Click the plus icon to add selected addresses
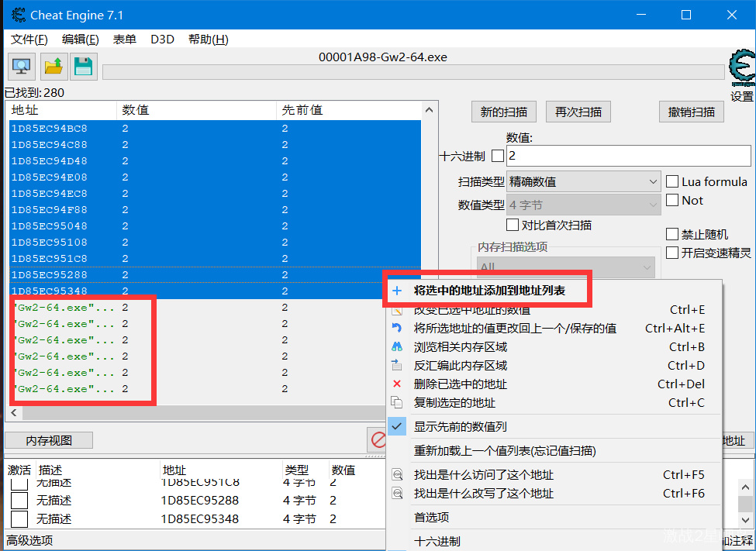756x551 pixels. tap(397, 291)
